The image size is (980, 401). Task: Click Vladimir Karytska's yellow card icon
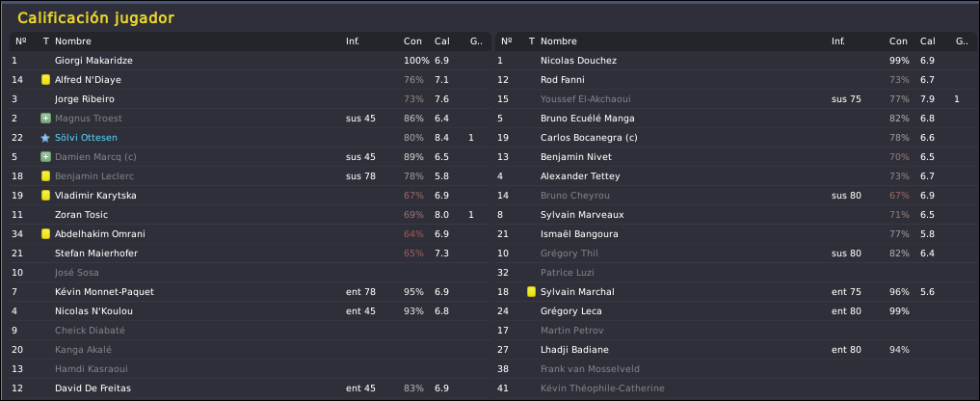click(45, 196)
